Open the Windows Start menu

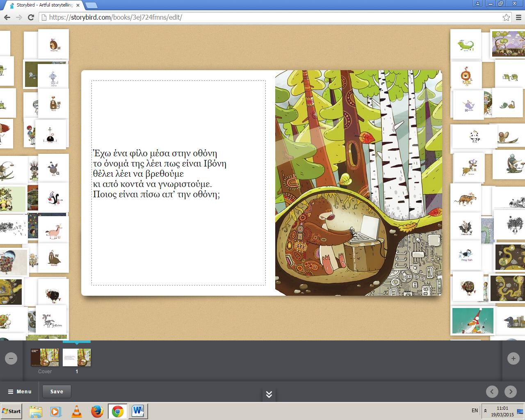(x=11, y=411)
